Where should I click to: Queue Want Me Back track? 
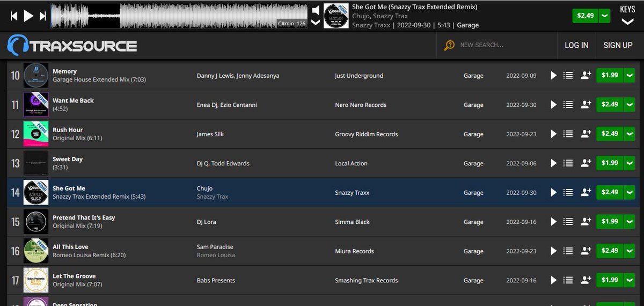(x=568, y=105)
